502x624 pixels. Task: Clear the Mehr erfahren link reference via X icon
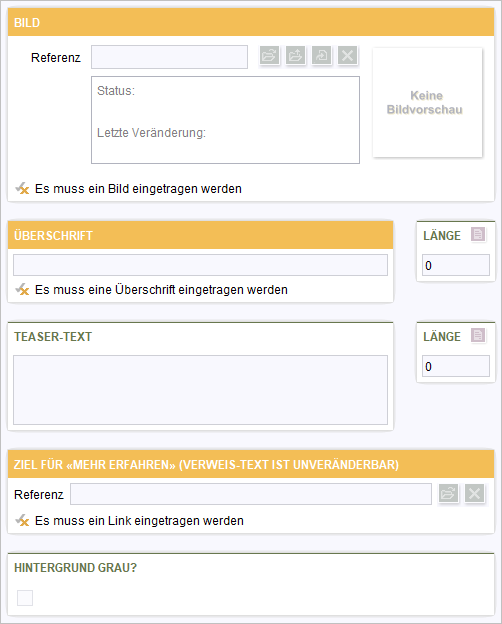tap(475, 494)
